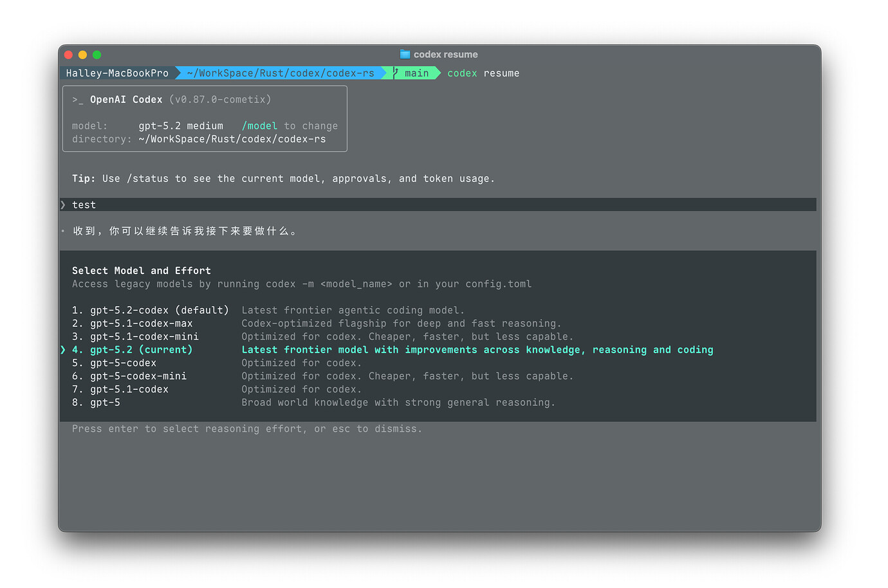Click the directory value in Codex info box
888x588 pixels.
232,139
